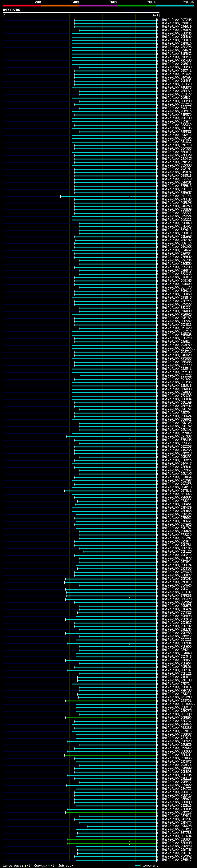
Task: Select hit UniRef100_B9HHL9
Action: (176, 233)
